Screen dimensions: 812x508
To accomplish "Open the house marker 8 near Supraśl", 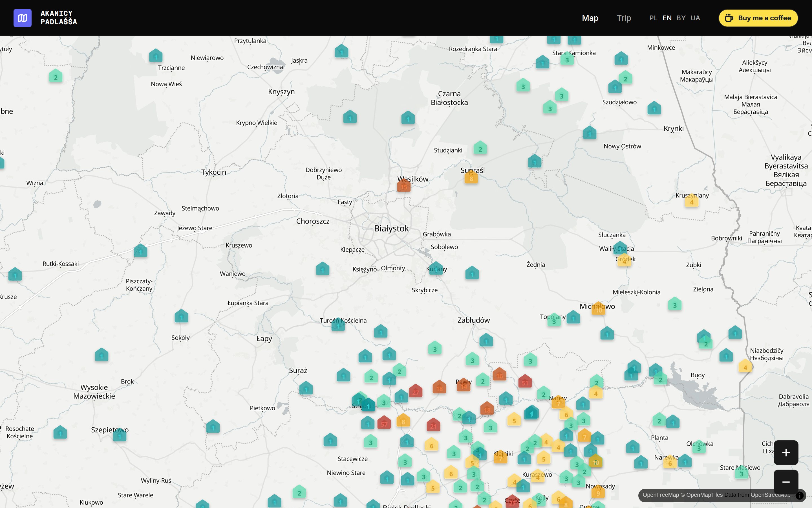I will click(471, 177).
